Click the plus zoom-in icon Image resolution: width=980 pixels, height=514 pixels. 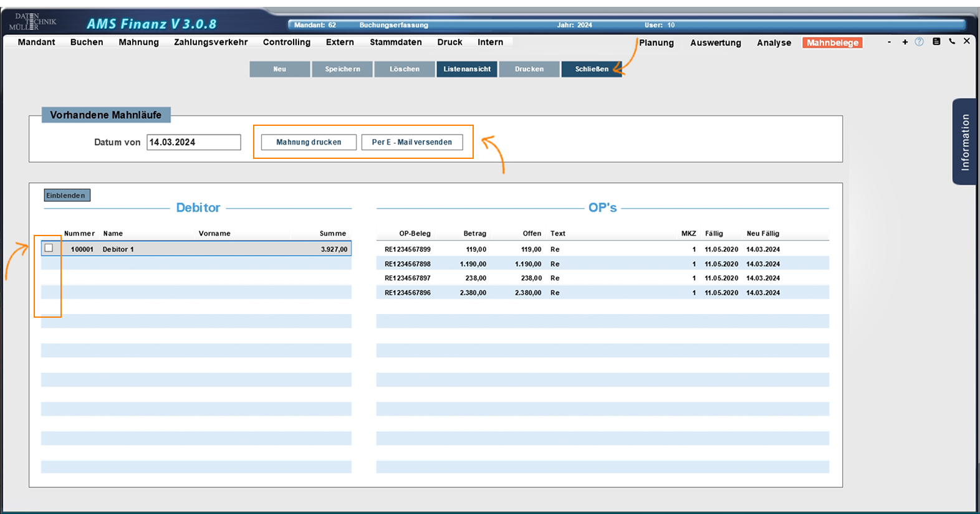[x=905, y=42]
